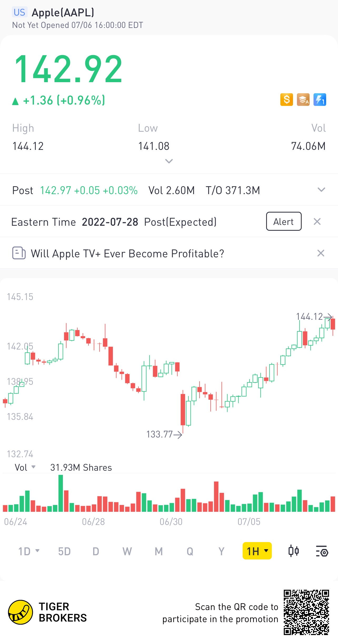Tap the Tiger Brokers logo
The height and width of the screenshot is (644, 338).
(21, 612)
